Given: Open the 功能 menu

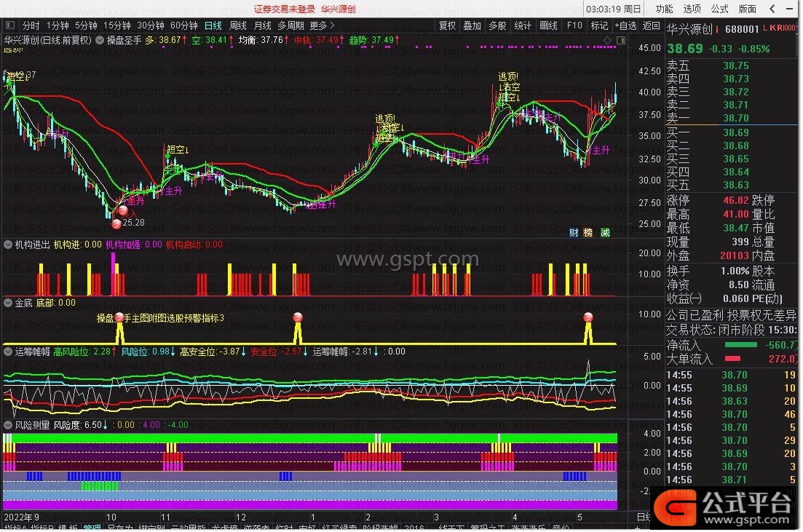Looking at the screenshot, I should 664,9.
